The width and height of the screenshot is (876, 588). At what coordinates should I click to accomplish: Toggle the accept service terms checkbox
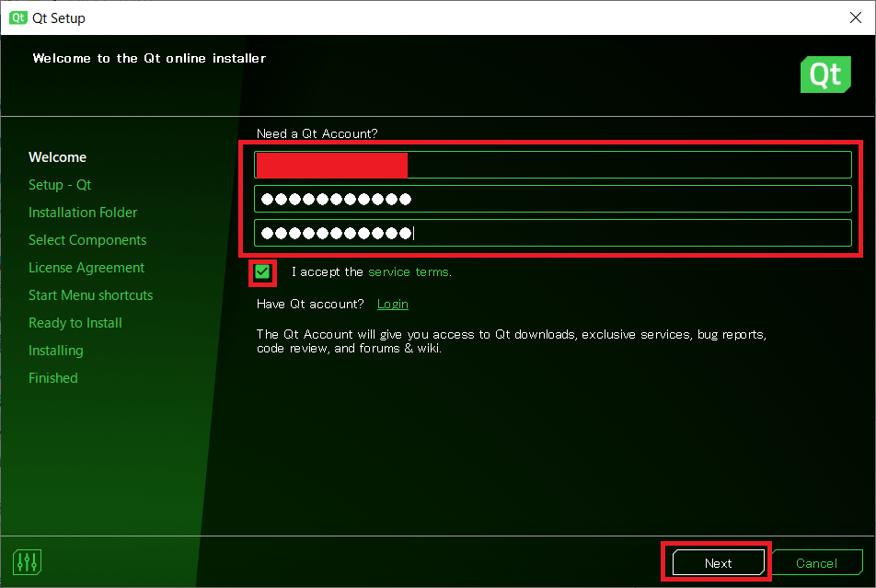262,272
